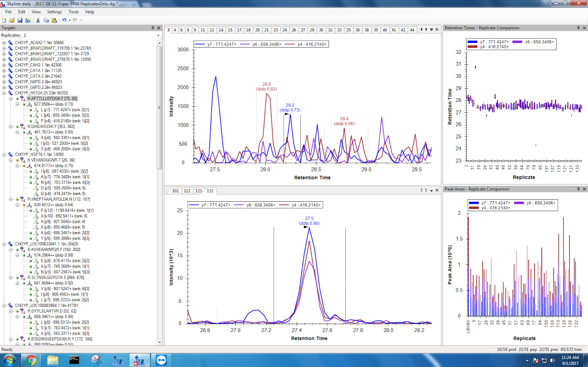This screenshot has width=588, height=367.
Task: Open the Settings menu
Action: [54, 12]
